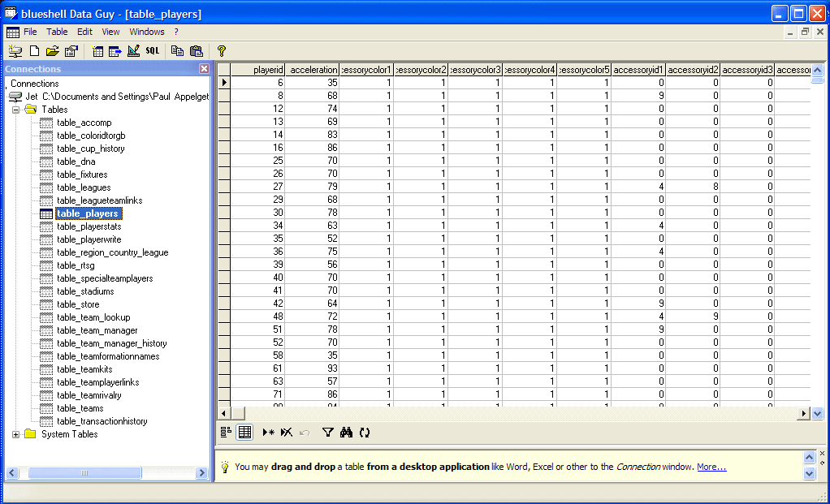Select table_teams in the tree
The image size is (830, 504).
point(80,408)
